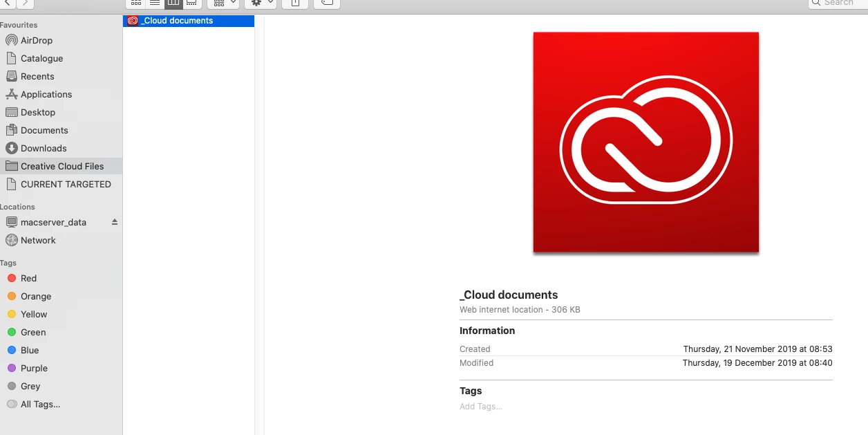The image size is (868, 435).
Task: Click the Edit Tags toolbar button
Action: 327,3
